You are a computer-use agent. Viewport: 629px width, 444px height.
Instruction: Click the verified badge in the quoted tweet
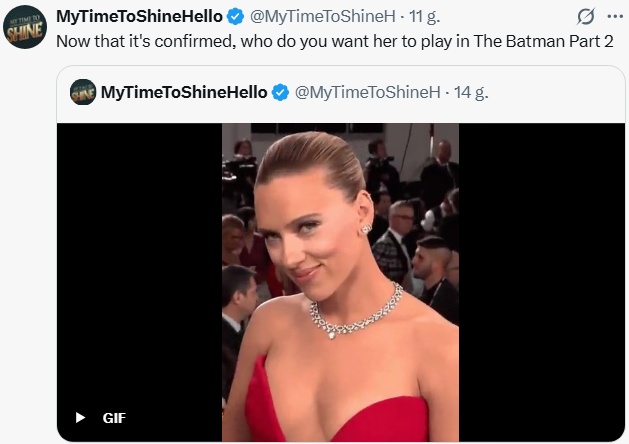pyautogui.click(x=280, y=92)
